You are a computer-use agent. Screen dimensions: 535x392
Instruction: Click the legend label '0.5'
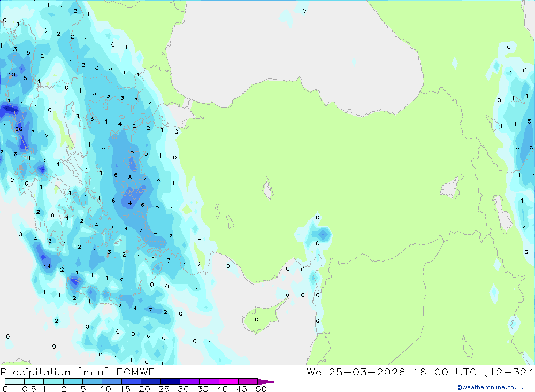[29, 389]
